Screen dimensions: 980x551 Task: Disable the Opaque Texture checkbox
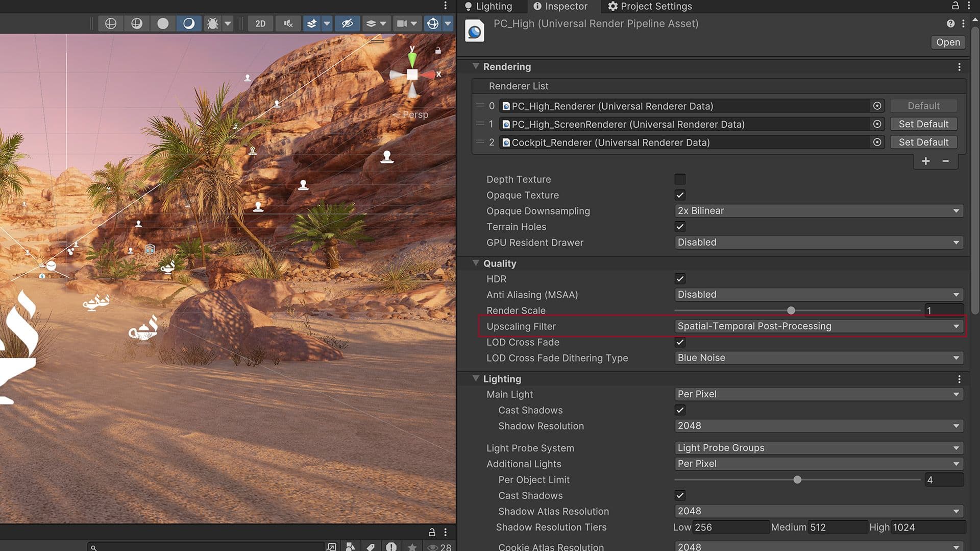tap(680, 195)
